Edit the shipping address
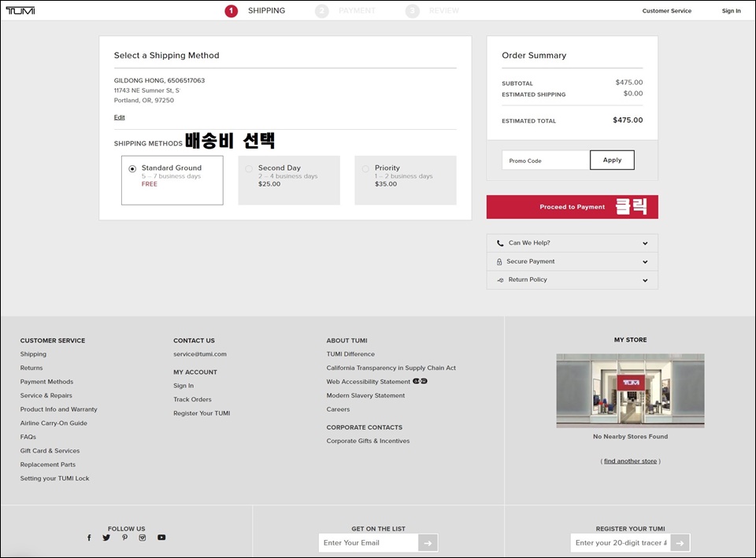 [x=119, y=117]
